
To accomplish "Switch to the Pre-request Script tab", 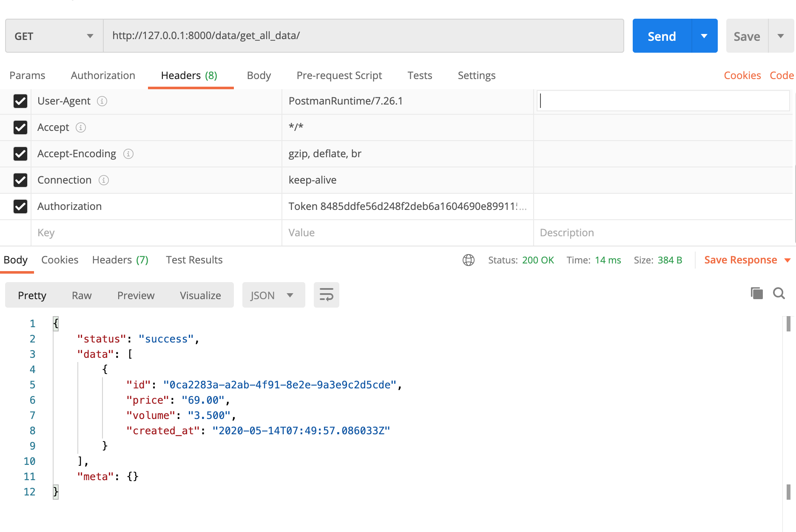I will pyautogui.click(x=339, y=76).
